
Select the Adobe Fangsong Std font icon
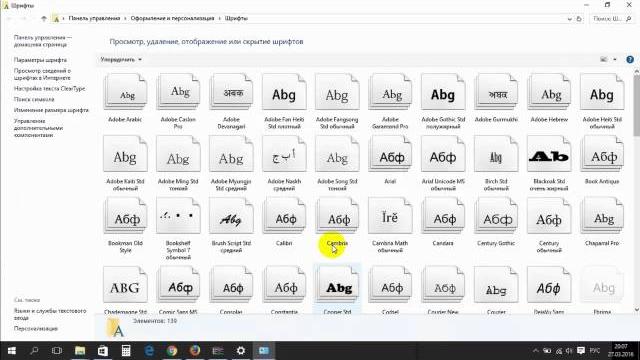pos(337,92)
